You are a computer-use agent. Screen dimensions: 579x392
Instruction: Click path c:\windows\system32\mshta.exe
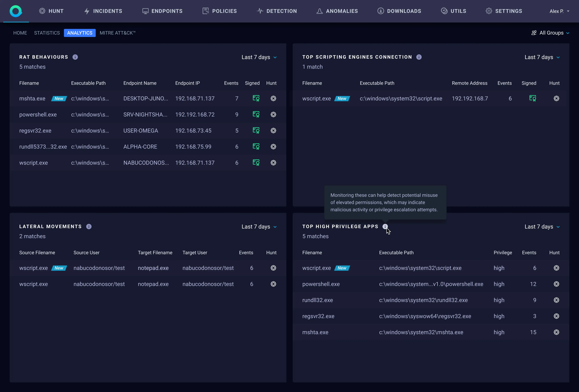pyautogui.click(x=421, y=332)
